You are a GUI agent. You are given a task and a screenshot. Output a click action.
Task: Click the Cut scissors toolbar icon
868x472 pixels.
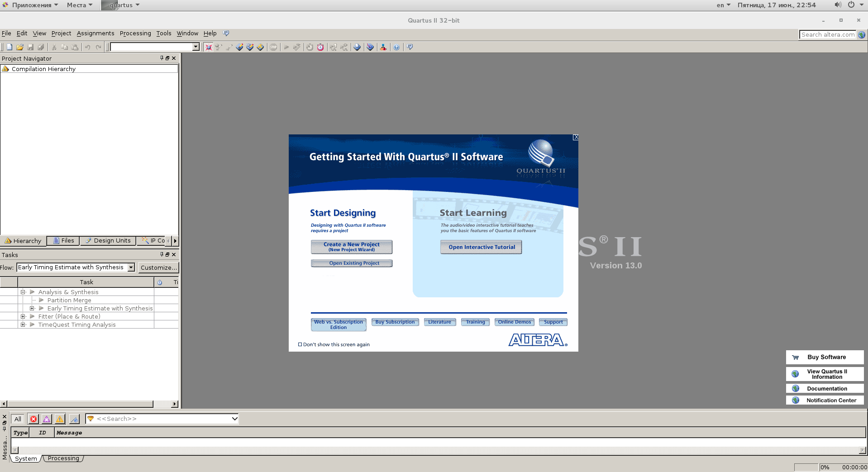coord(54,47)
